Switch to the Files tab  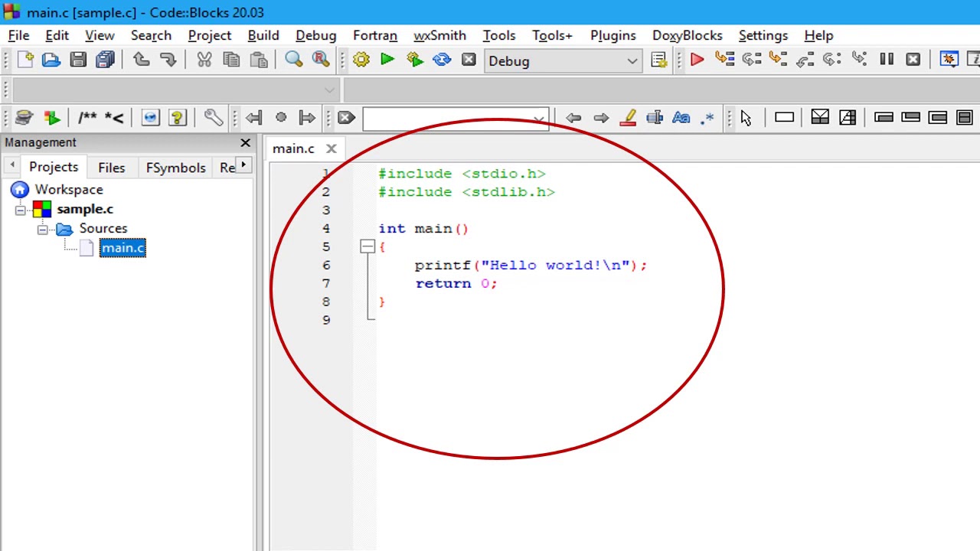tap(111, 168)
